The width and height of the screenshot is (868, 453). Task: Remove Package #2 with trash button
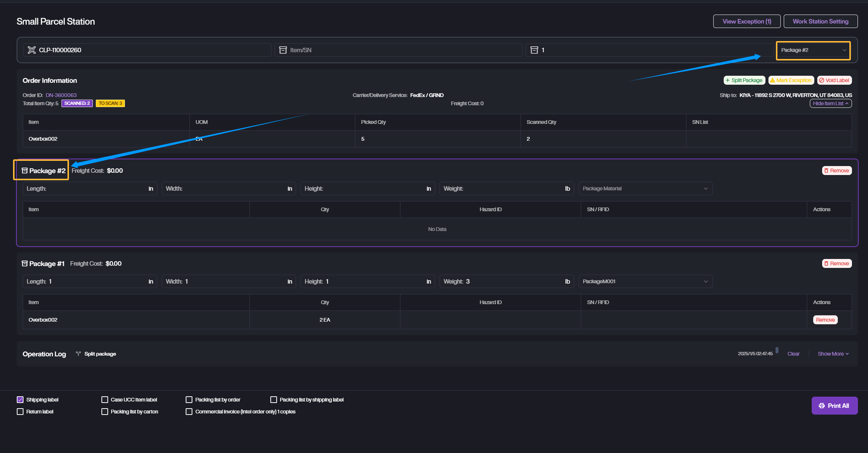pyautogui.click(x=837, y=171)
